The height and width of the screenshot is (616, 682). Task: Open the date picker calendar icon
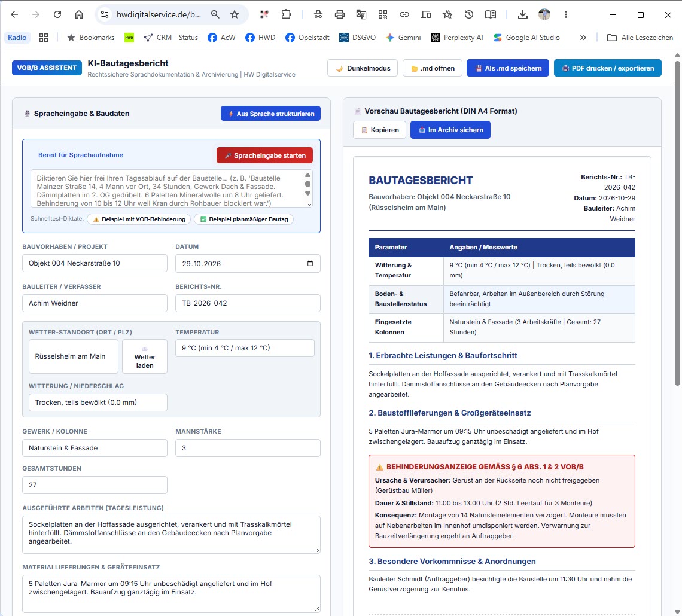tap(310, 263)
